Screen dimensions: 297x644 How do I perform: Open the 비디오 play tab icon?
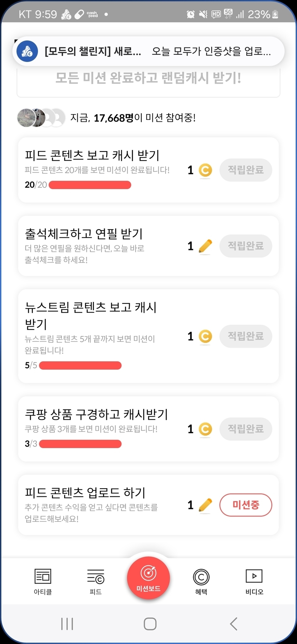254,577
